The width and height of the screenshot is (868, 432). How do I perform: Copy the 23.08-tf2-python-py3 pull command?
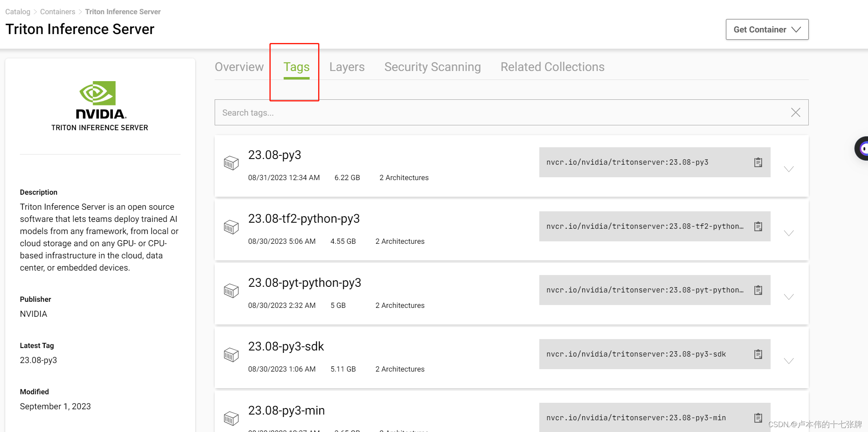(758, 226)
